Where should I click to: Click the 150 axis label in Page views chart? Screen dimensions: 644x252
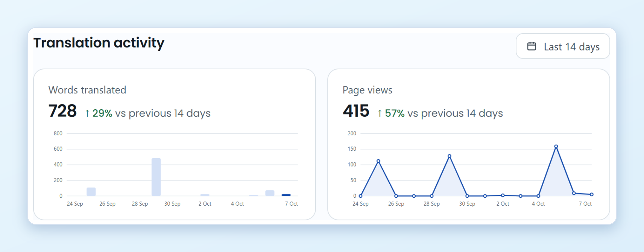click(352, 149)
